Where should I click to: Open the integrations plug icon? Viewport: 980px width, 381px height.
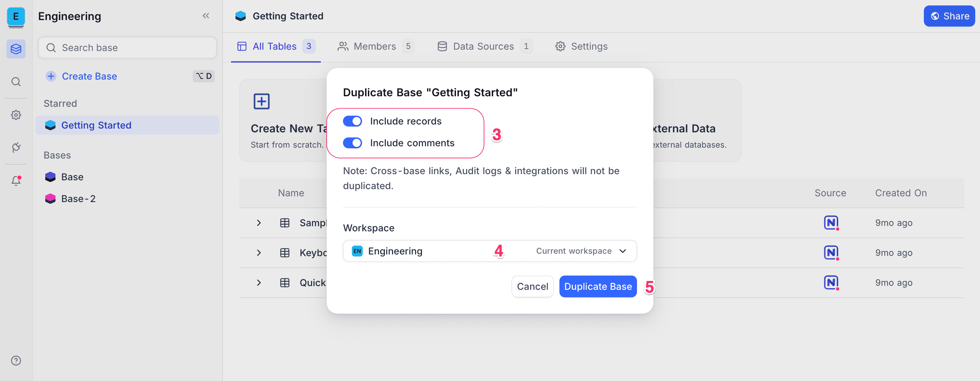coord(16,148)
